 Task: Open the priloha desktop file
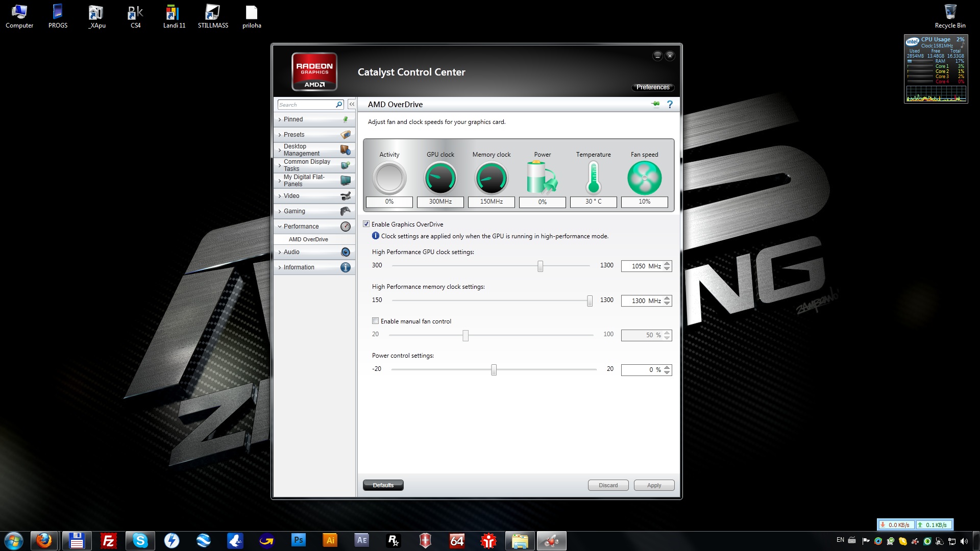(x=252, y=16)
